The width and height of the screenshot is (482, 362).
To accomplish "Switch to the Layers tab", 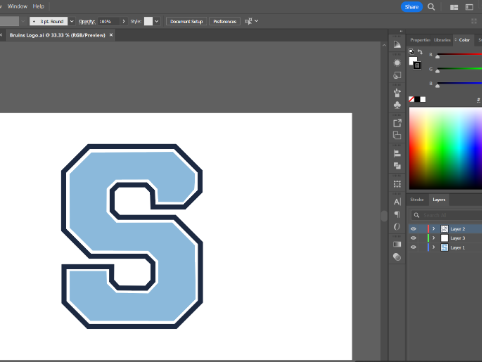I will click(x=439, y=200).
